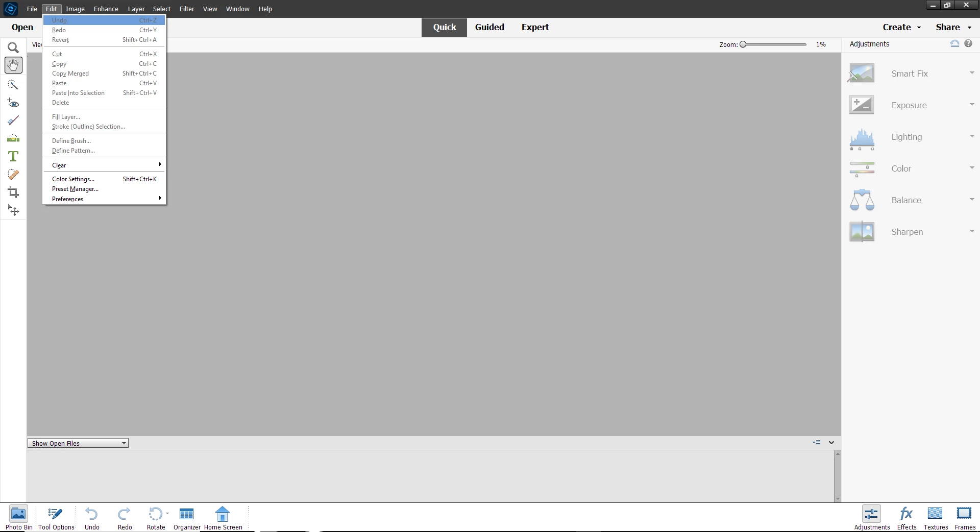Switch to Guided mode tab
This screenshot has width=980, height=532.
point(489,28)
